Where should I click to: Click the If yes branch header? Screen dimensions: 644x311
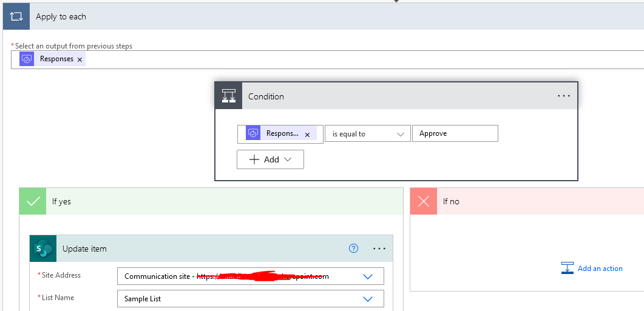(x=61, y=201)
